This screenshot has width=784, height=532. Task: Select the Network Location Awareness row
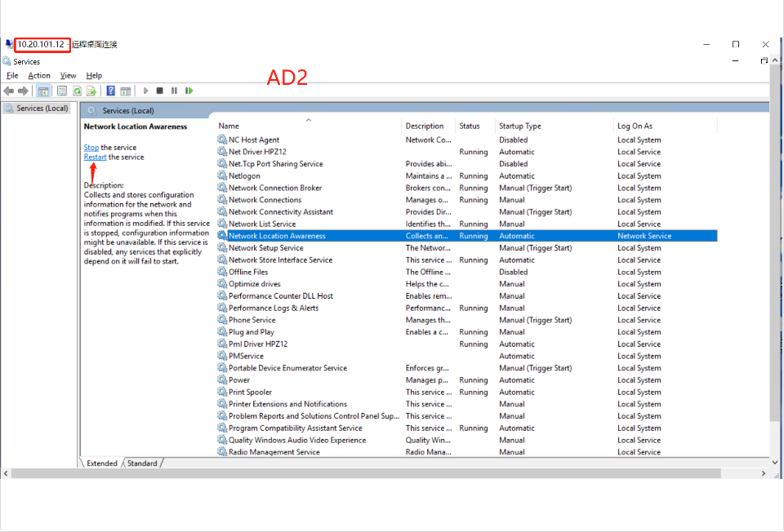[x=467, y=236]
